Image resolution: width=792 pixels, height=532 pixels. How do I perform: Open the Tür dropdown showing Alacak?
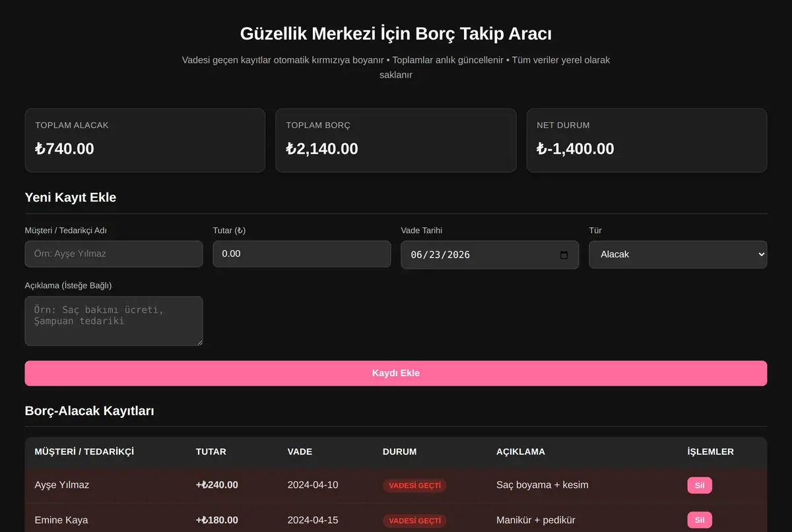tap(678, 254)
